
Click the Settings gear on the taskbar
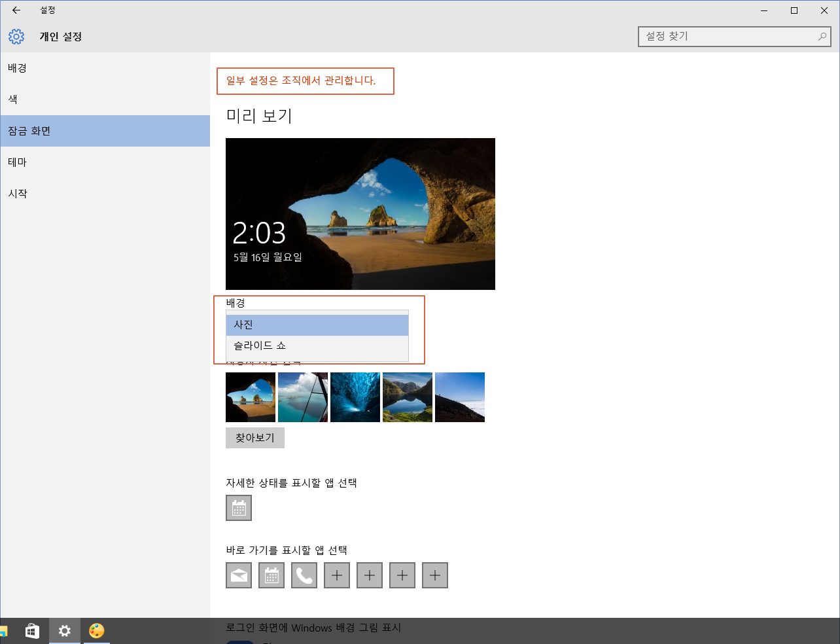click(65, 631)
